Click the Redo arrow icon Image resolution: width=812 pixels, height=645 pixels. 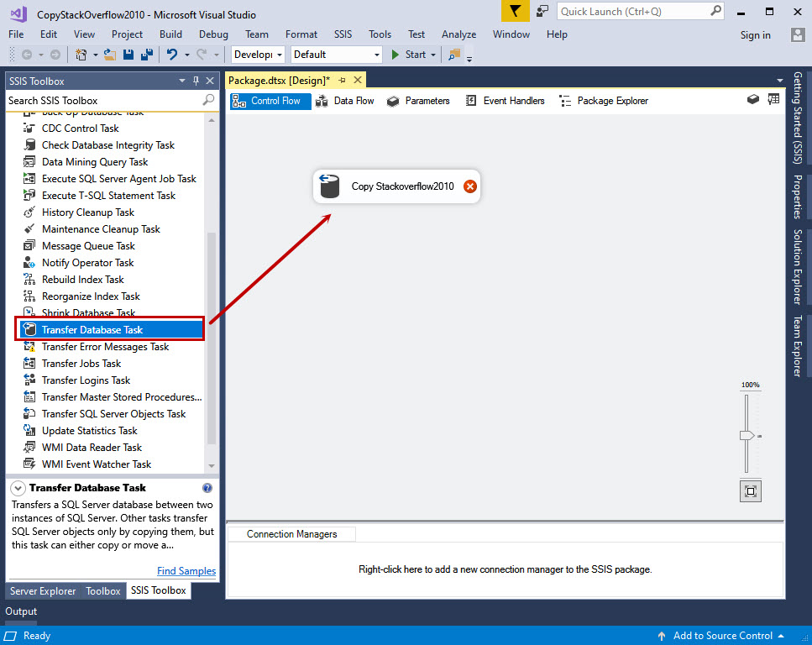(x=200, y=53)
